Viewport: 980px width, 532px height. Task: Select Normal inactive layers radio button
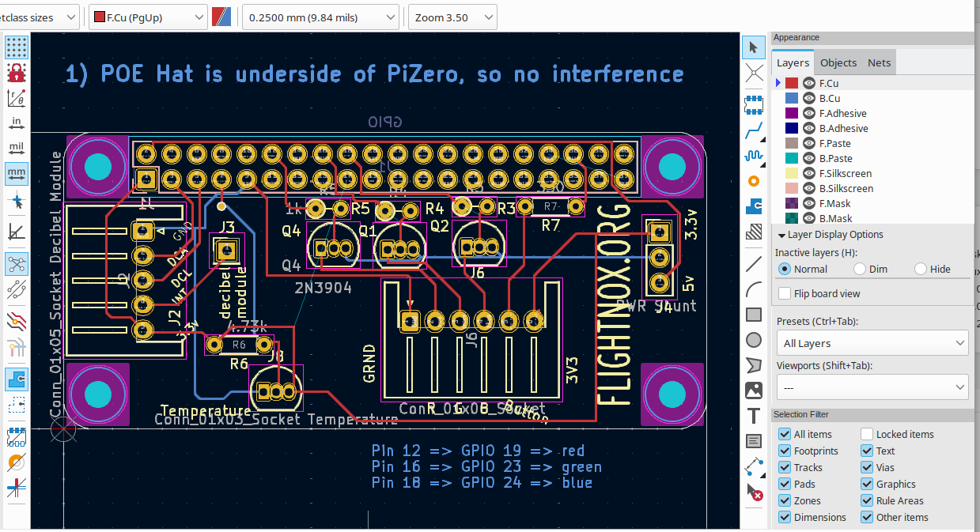[x=785, y=269]
